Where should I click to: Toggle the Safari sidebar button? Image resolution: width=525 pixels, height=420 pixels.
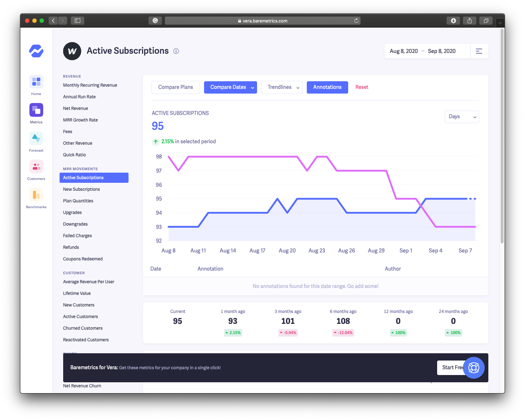click(x=77, y=21)
